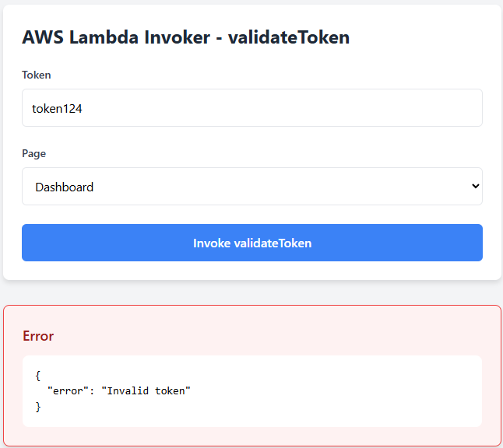503x448 pixels.
Task: Select the Dashboard text in Page selector
Action: pos(65,187)
